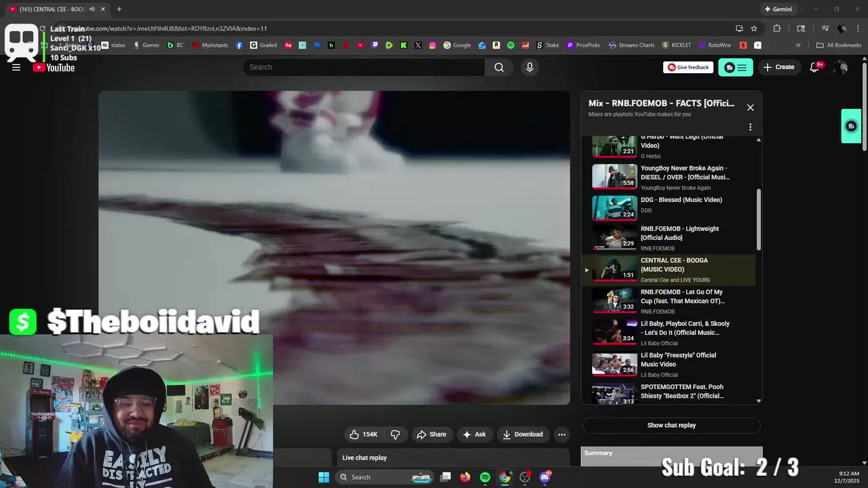Open more actions under the video
Screen dimensions: 868x488
click(x=561, y=434)
